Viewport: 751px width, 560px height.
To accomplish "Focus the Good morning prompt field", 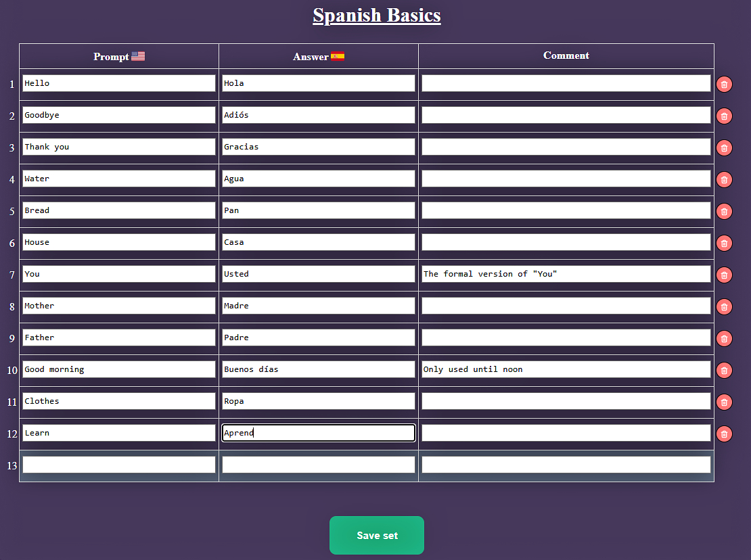I will (x=119, y=369).
